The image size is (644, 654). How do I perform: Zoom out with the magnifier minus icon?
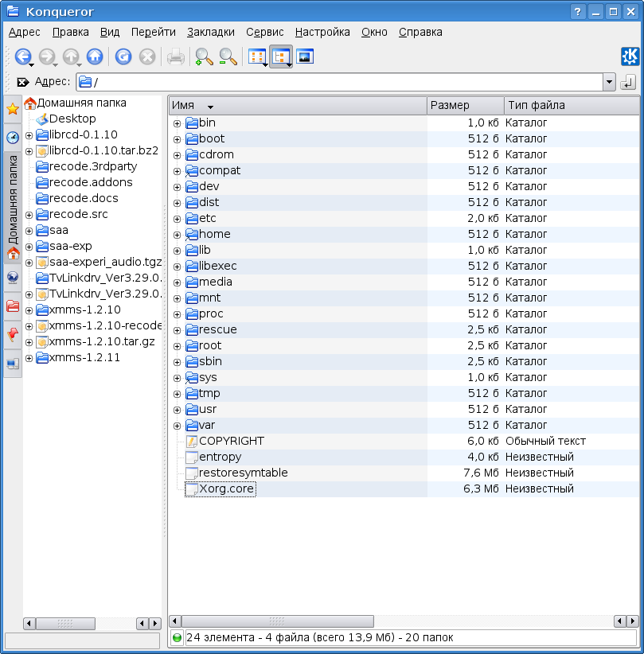tap(228, 56)
